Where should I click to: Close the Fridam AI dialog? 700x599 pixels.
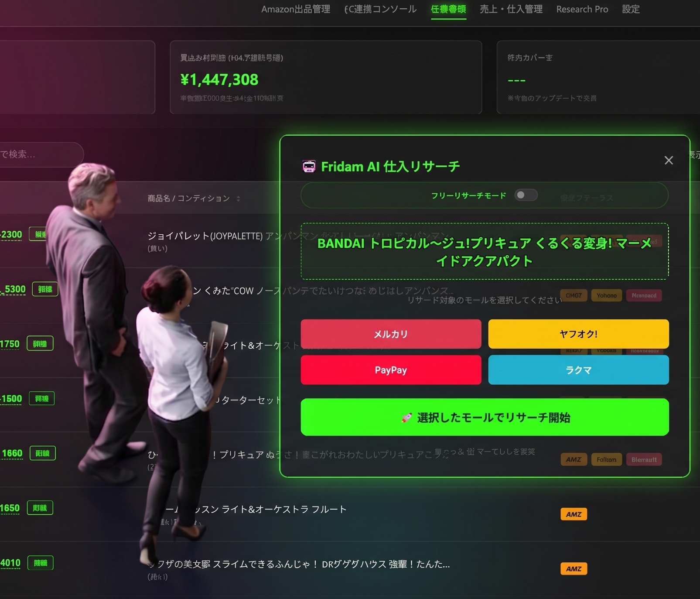(x=669, y=160)
